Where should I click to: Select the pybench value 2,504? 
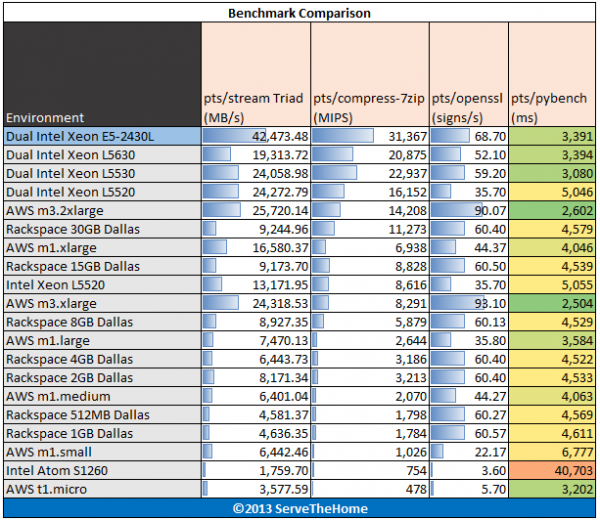point(552,303)
